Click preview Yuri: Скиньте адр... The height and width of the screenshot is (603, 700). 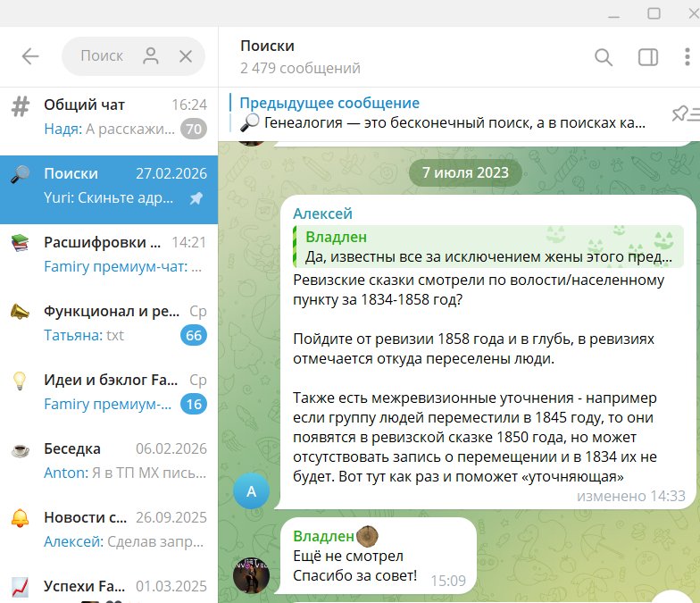(x=109, y=197)
